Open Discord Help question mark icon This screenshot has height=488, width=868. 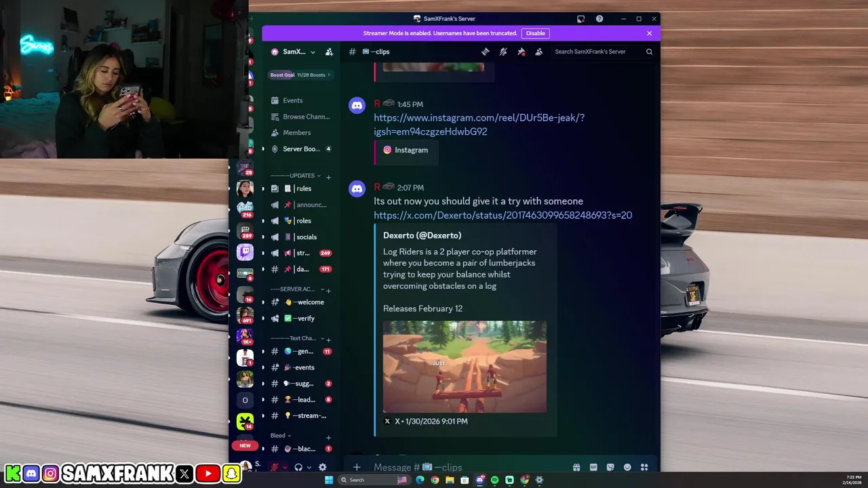pyautogui.click(x=599, y=19)
